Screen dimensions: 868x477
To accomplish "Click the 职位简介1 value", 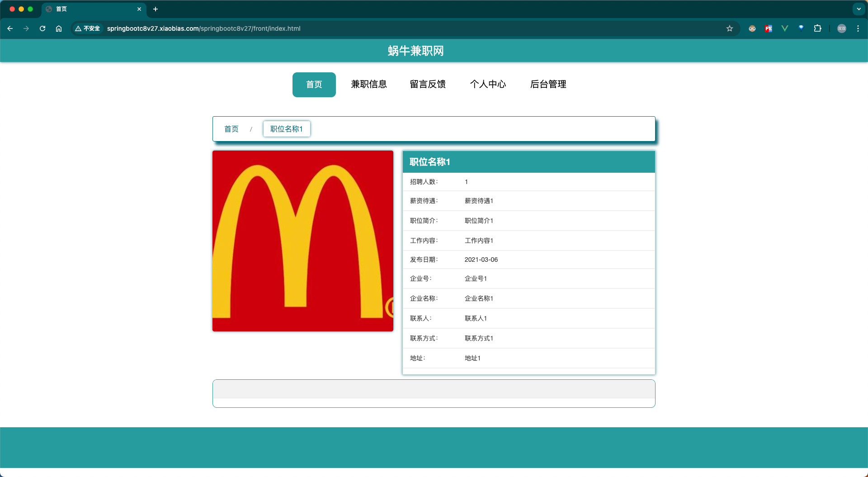I will 479,221.
